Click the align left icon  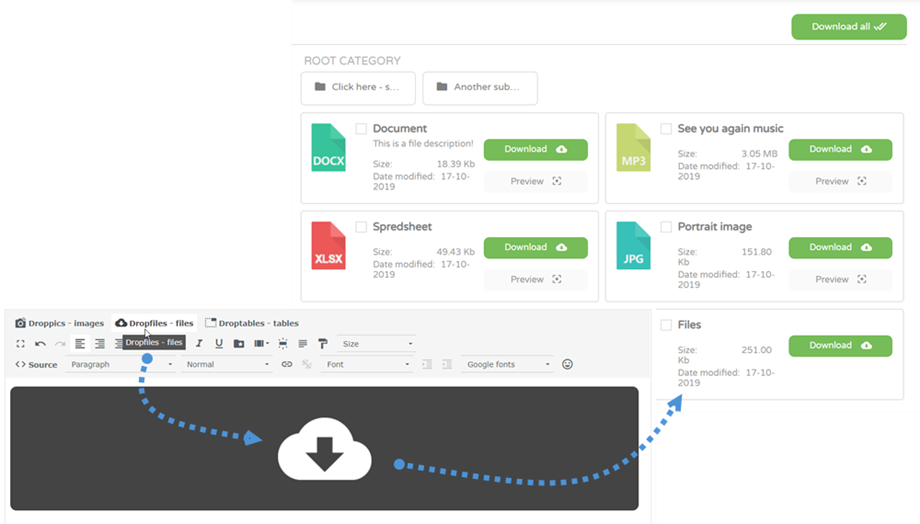[80, 344]
